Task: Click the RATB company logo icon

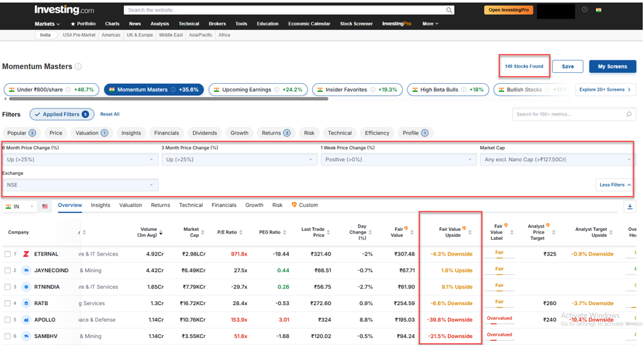Action: 26,303
